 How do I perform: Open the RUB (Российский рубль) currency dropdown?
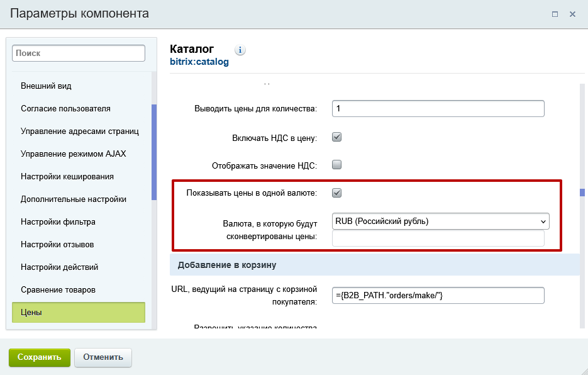(x=439, y=221)
